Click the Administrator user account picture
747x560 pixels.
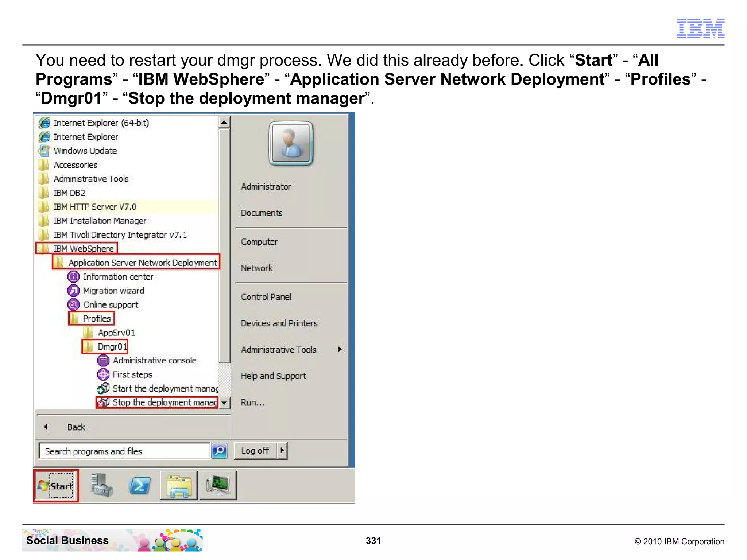point(291,144)
